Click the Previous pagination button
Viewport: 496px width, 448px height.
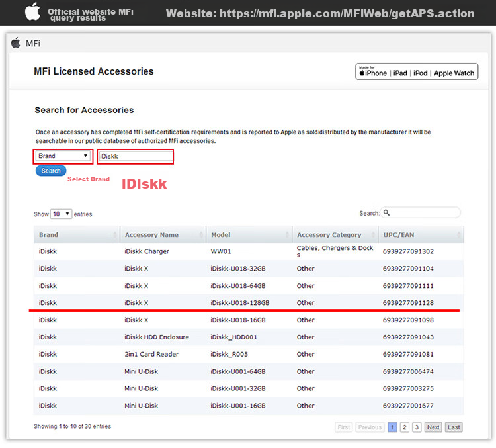pyautogui.click(x=370, y=427)
